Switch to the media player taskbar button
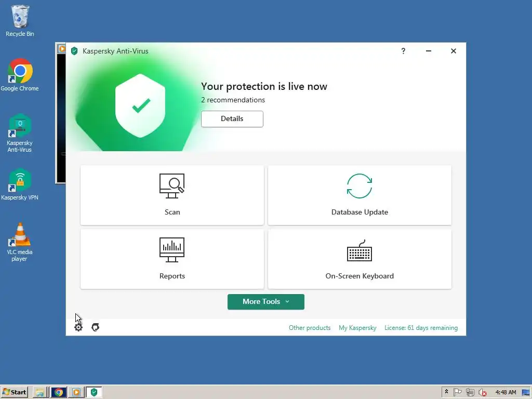 (x=76, y=392)
